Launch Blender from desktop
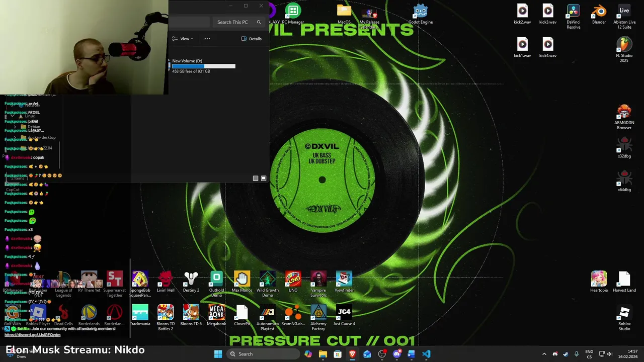644x362 pixels. point(599,14)
